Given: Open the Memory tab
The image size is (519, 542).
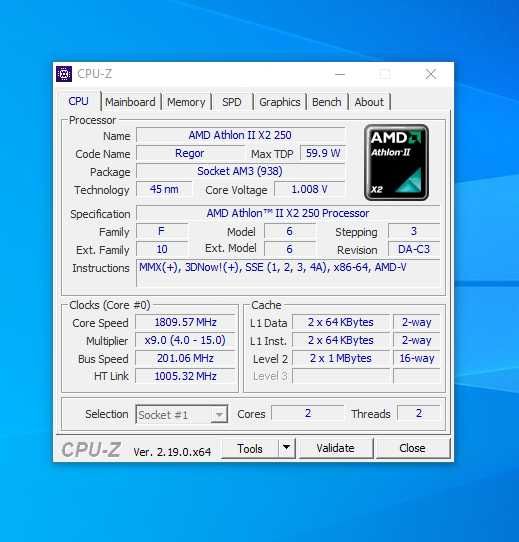Looking at the screenshot, I should click(186, 102).
